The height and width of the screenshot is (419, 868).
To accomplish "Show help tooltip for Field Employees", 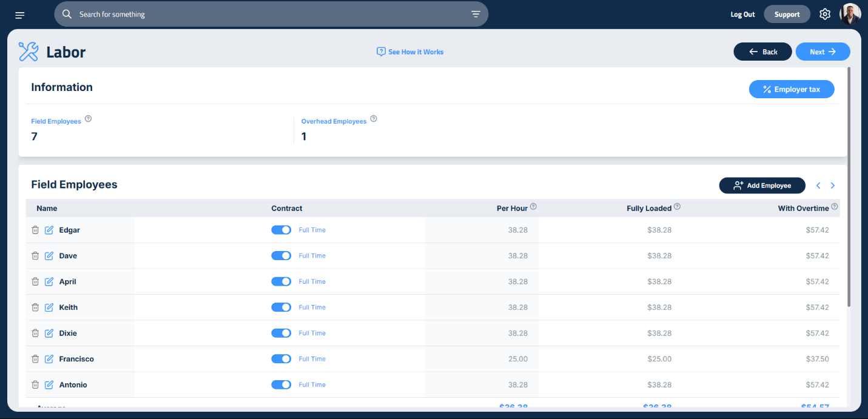I will click(88, 119).
